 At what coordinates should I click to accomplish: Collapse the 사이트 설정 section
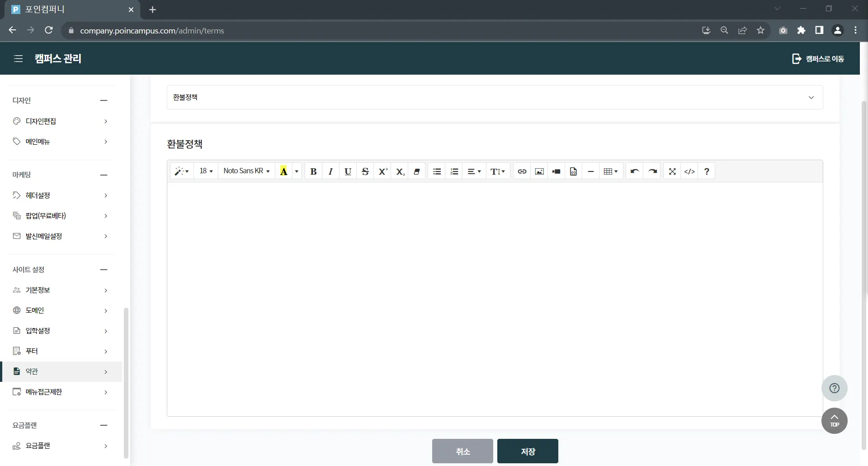[x=104, y=270]
